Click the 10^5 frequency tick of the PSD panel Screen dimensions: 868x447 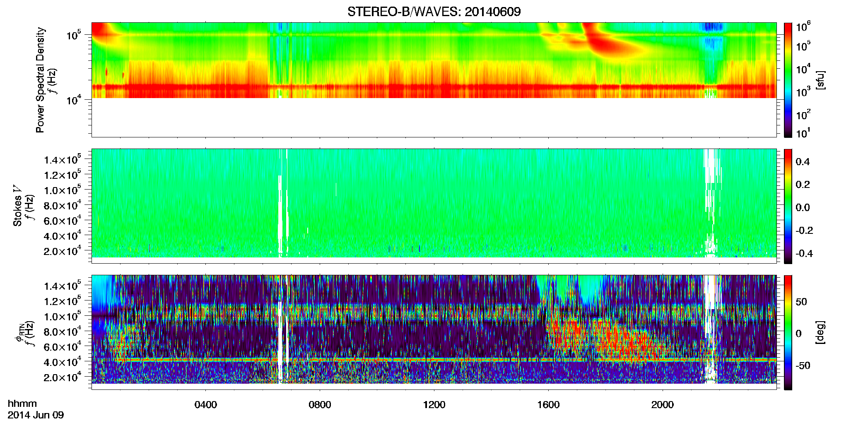click(73, 35)
